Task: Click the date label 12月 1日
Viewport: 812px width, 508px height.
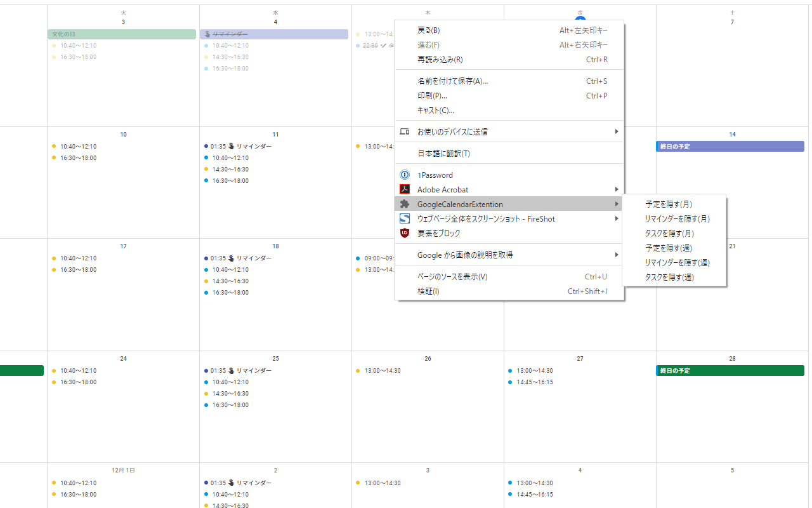Action: click(123, 471)
